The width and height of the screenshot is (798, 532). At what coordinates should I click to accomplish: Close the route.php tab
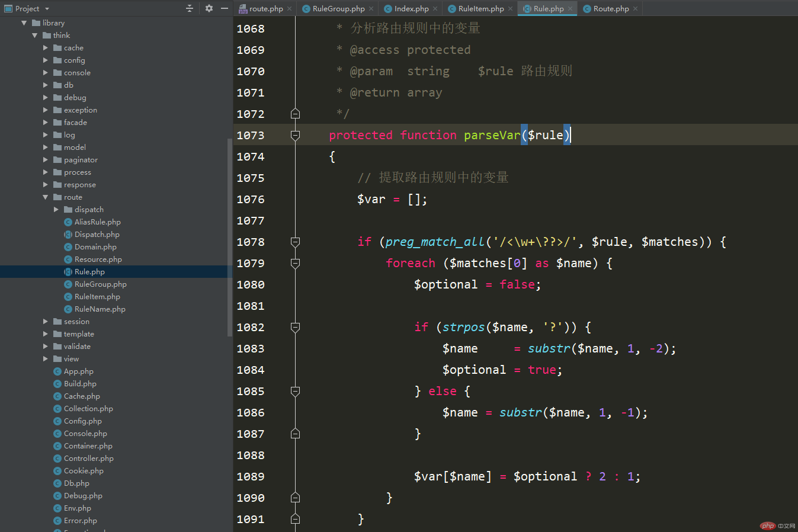point(290,9)
